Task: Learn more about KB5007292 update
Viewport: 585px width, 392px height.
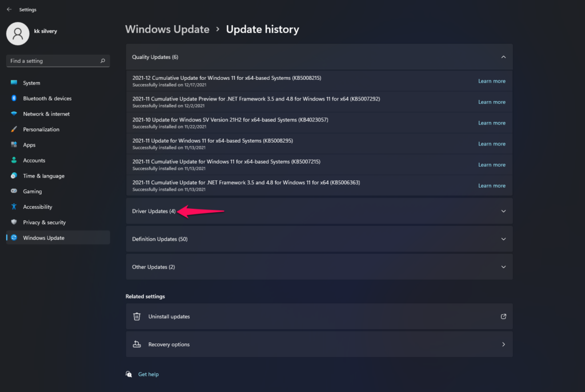Action: pyautogui.click(x=492, y=102)
